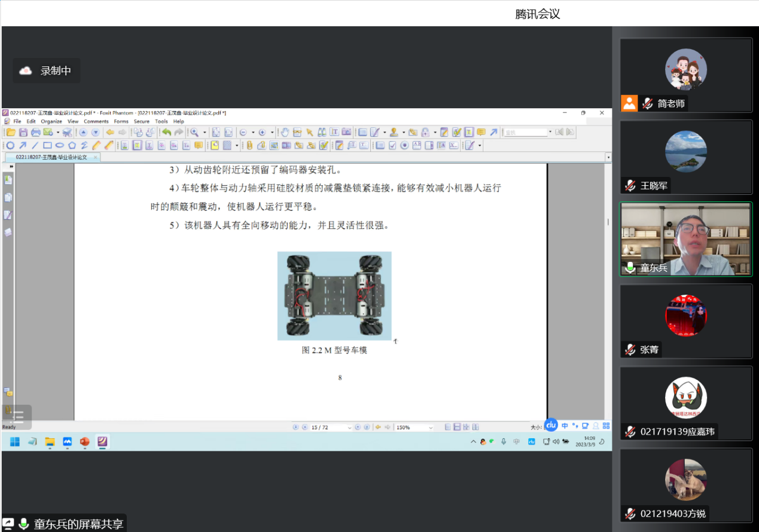The image size is (759, 532).
Task: Select the arrow drawing tool
Action: click(23, 145)
